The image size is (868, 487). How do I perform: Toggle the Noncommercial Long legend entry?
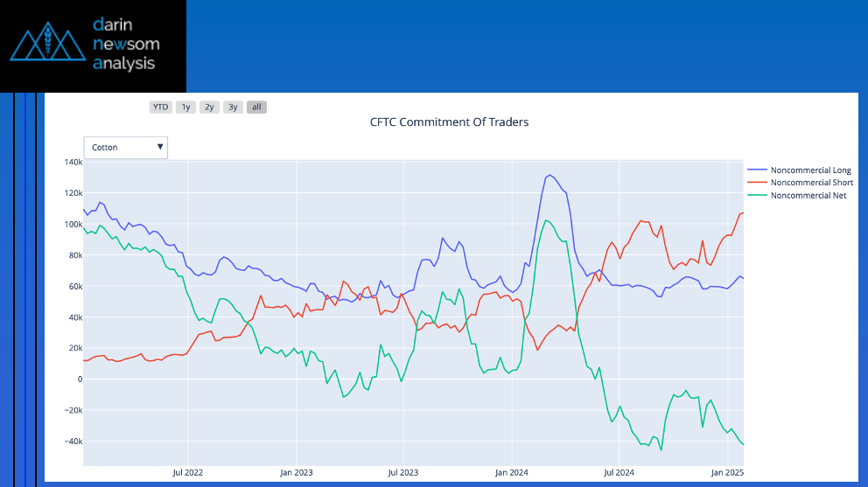[x=809, y=170]
